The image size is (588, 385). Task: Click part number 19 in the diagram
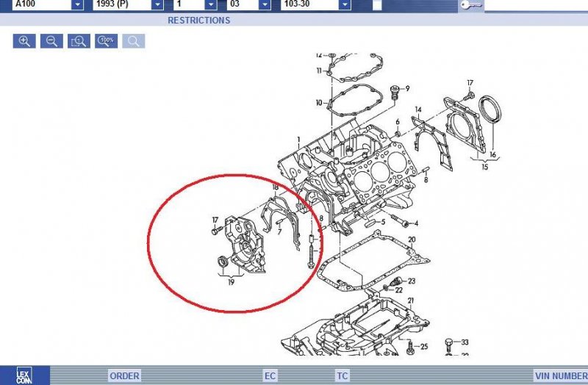(232, 280)
